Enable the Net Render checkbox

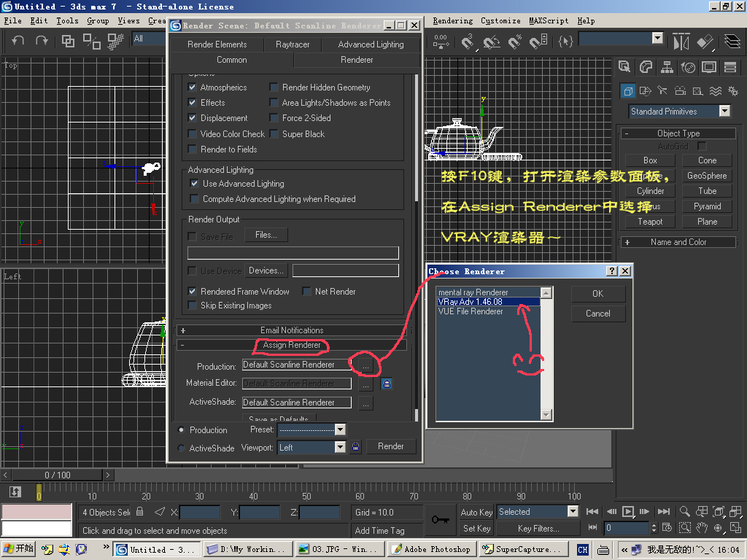coord(307,292)
